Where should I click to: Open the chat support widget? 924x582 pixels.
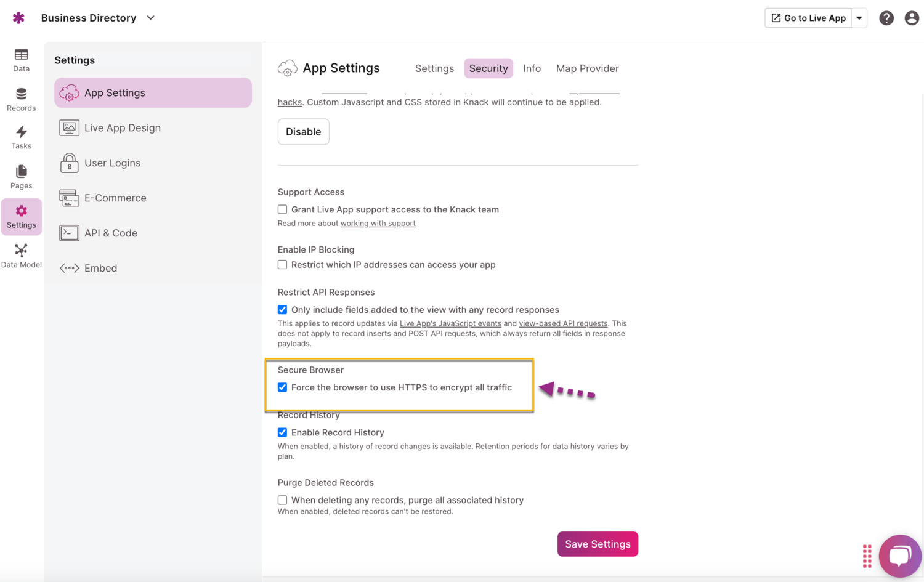(899, 556)
